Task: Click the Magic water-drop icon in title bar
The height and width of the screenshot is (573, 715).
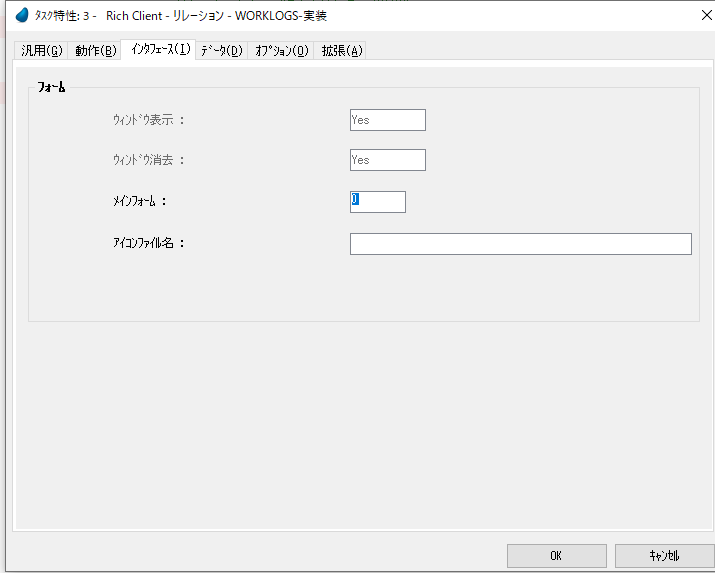Action: [22, 15]
